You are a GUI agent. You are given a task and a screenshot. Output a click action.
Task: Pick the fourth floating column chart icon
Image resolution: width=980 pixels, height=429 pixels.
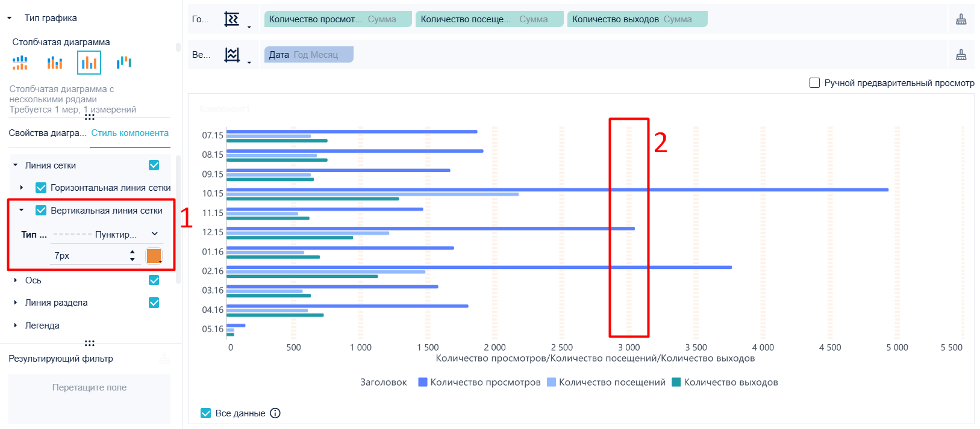pyautogui.click(x=124, y=62)
